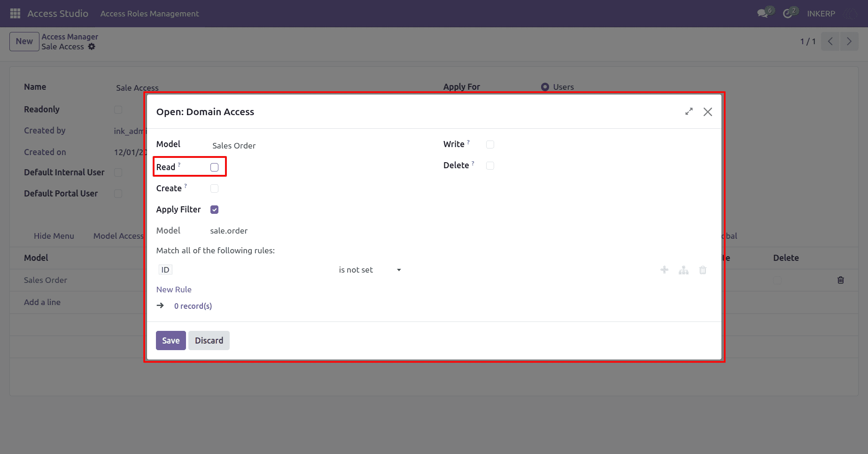The image size is (868, 454).
Task: Open Access Roles Management menu
Action: (149, 14)
